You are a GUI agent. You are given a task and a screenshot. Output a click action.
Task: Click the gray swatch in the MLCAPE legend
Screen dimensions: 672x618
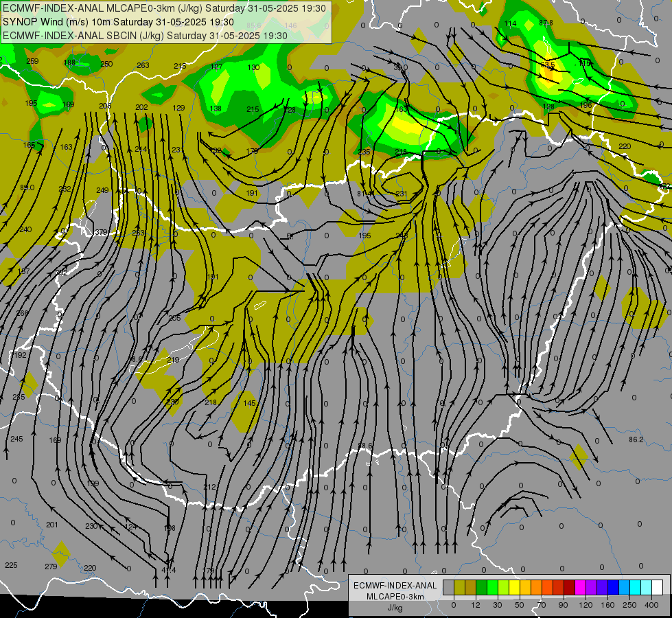pos(449,587)
